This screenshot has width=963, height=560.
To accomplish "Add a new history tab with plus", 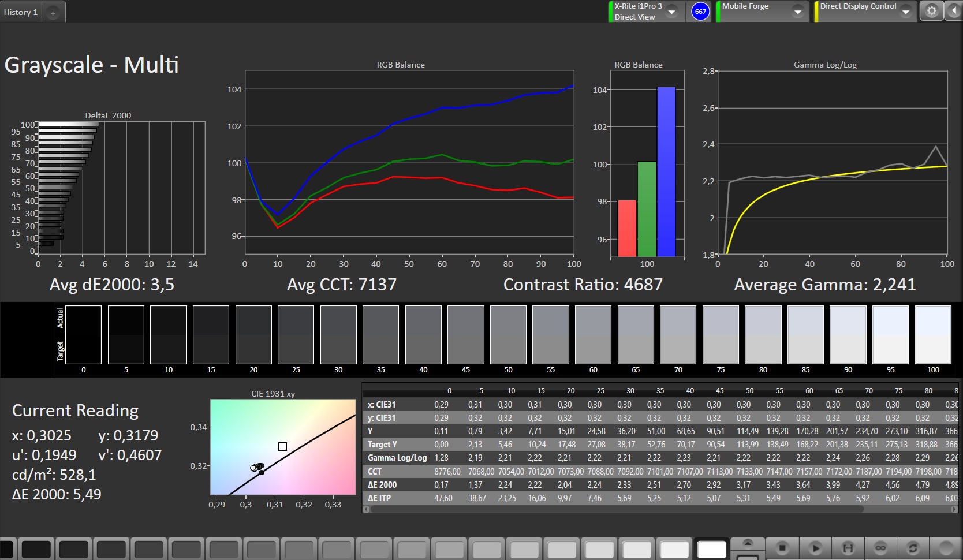I will pos(53,13).
